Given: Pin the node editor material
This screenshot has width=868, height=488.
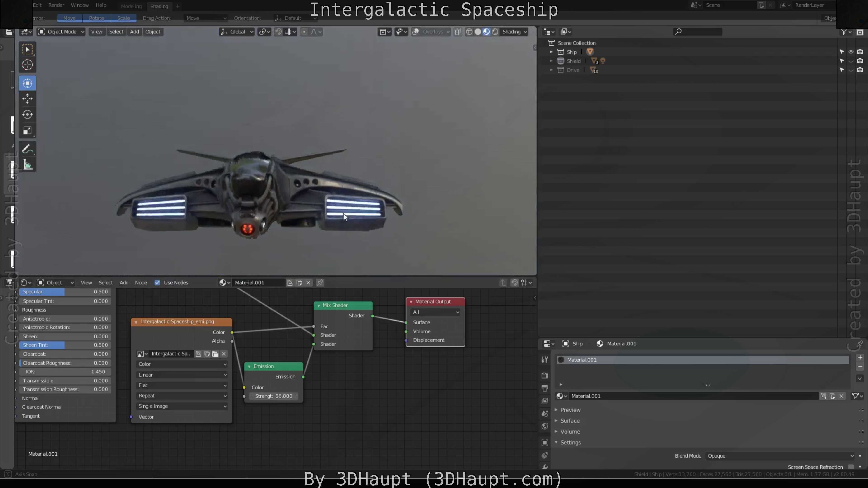Looking at the screenshot, I should [x=320, y=283].
